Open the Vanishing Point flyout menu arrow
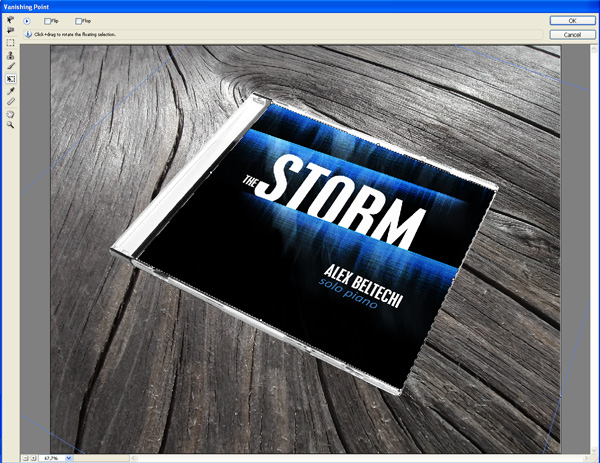This screenshot has width=600, height=463. [27, 21]
